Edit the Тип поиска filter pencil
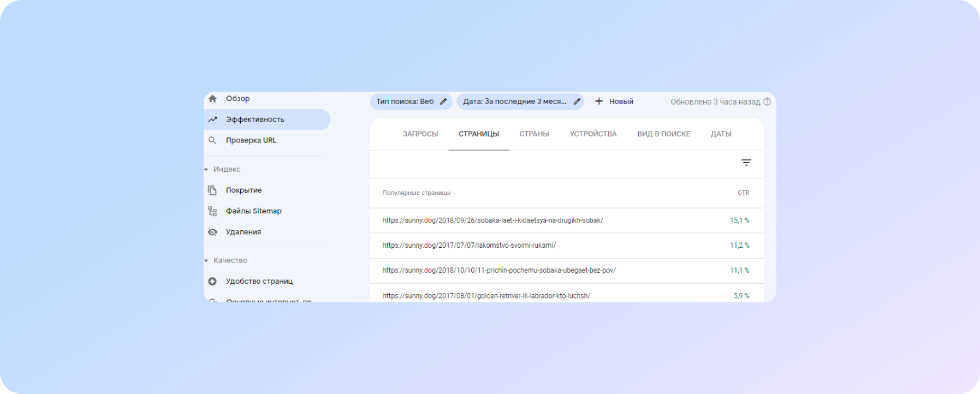The height and width of the screenshot is (394, 980). click(443, 102)
